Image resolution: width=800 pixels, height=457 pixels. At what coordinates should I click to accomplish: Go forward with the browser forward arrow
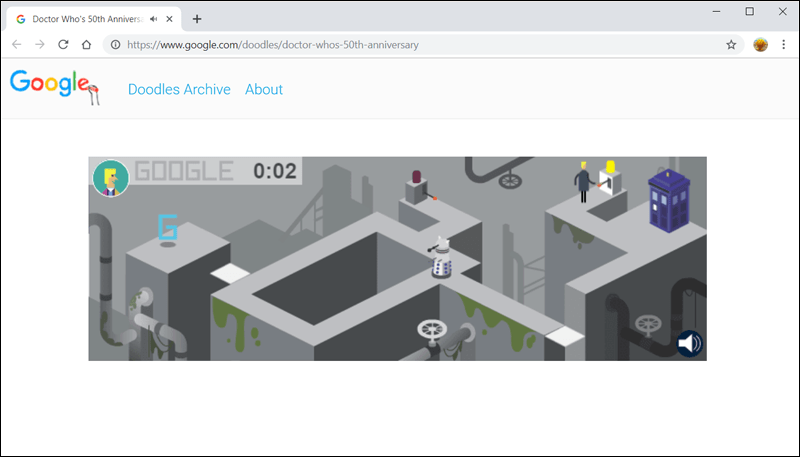pos(40,45)
